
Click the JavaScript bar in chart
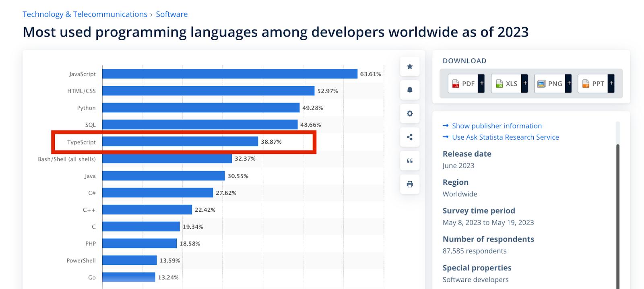(229, 74)
